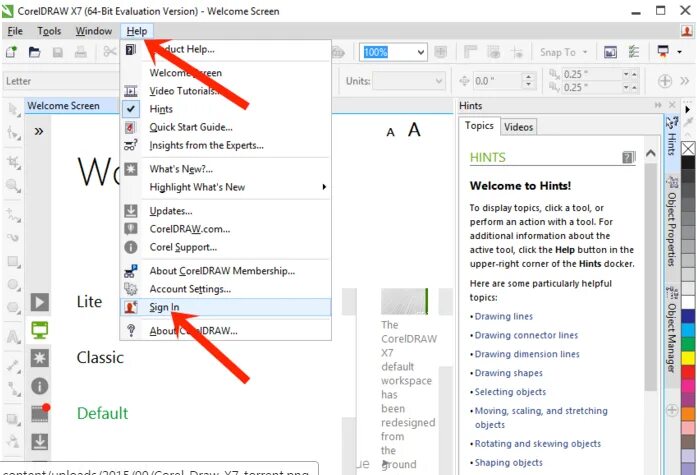Click the user account icon top right
The height and width of the screenshot is (475, 697).
point(687,31)
